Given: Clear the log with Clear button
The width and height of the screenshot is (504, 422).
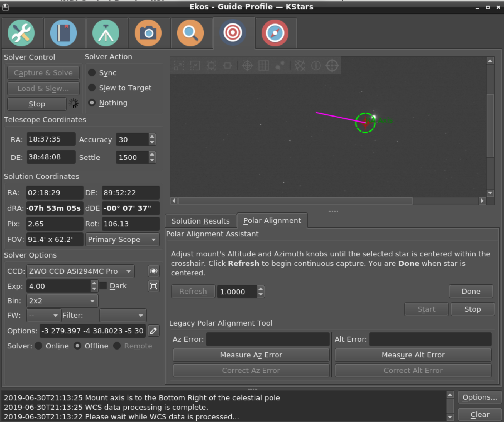Looking at the screenshot, I should 480,414.
